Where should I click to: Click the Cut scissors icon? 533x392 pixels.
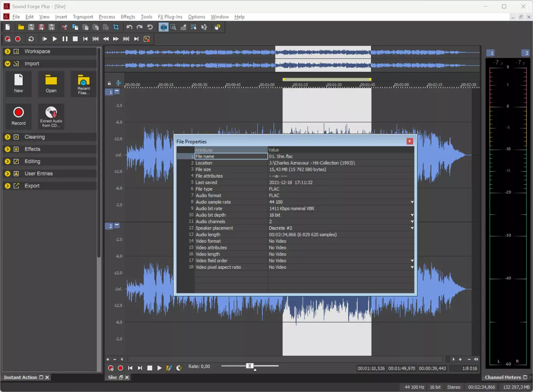click(65, 27)
